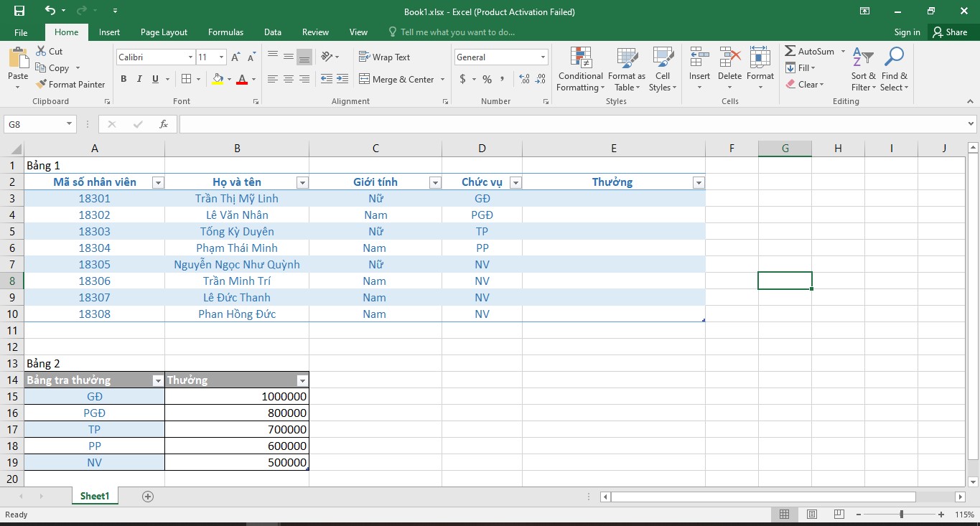Screen dimensions: 980x526
Task: Click the Fill Color bucket swatch
Action: [218, 79]
